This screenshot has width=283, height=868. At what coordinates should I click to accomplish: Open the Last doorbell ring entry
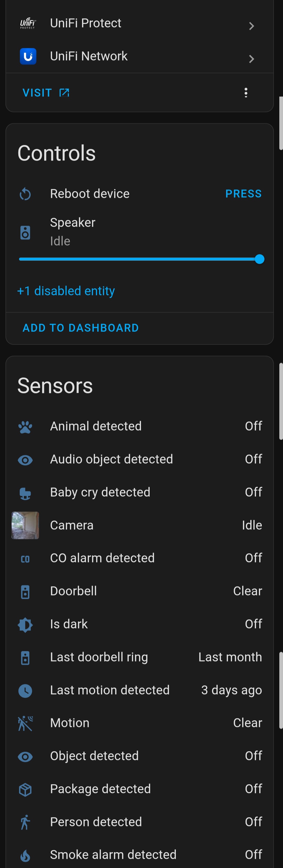[x=140, y=657]
